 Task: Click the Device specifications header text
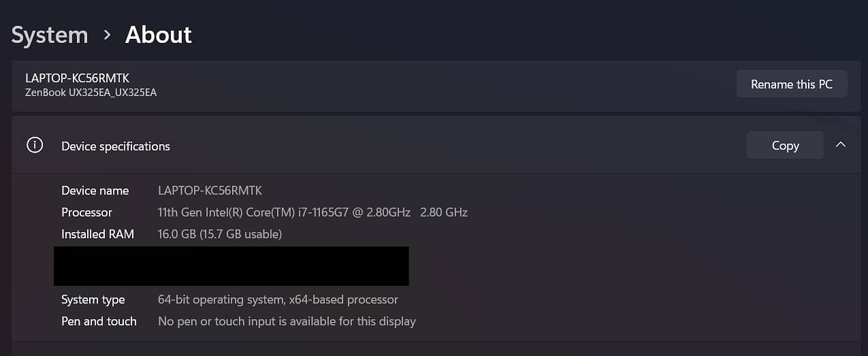(x=116, y=146)
